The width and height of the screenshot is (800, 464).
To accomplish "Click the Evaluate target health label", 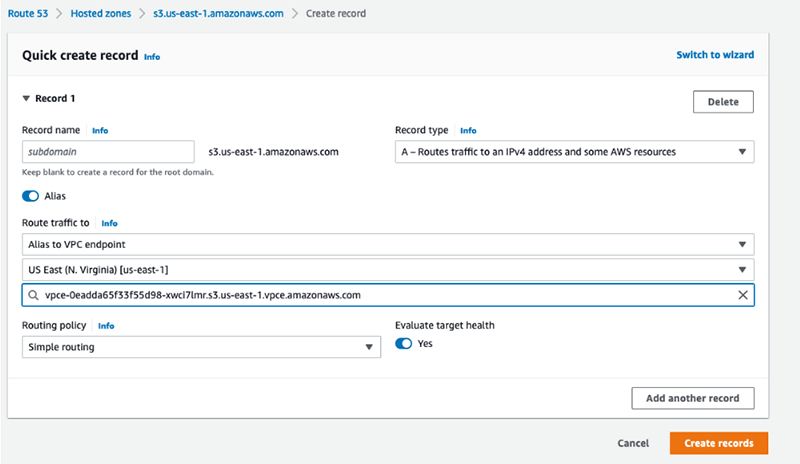I will tap(444, 325).
